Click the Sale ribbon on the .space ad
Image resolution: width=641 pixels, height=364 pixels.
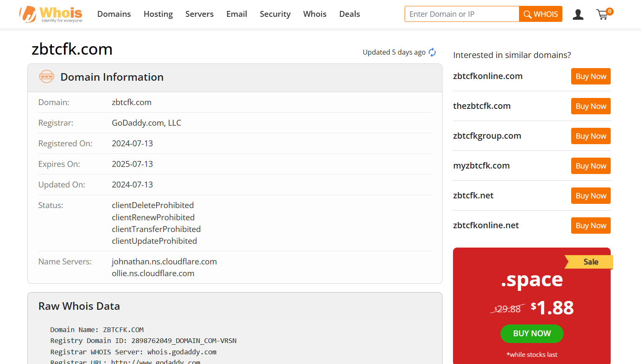[589, 262]
